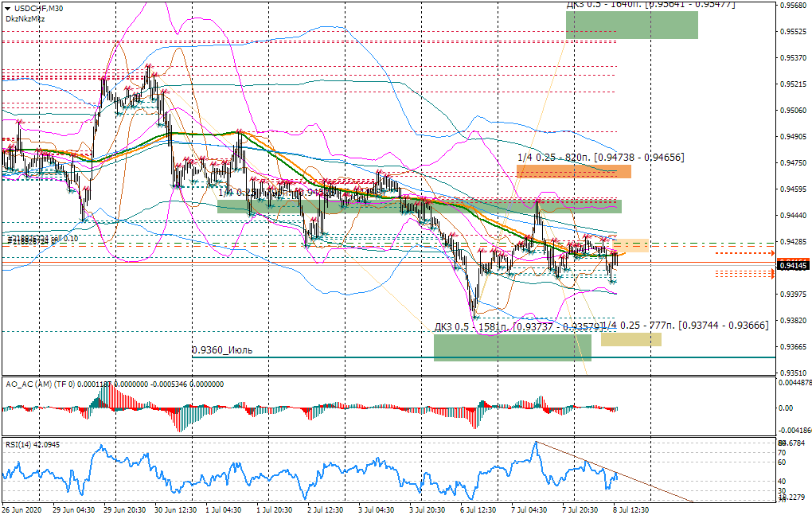Click the AO scale value 0.00
This screenshot has height=519, width=812.
click(x=786, y=408)
